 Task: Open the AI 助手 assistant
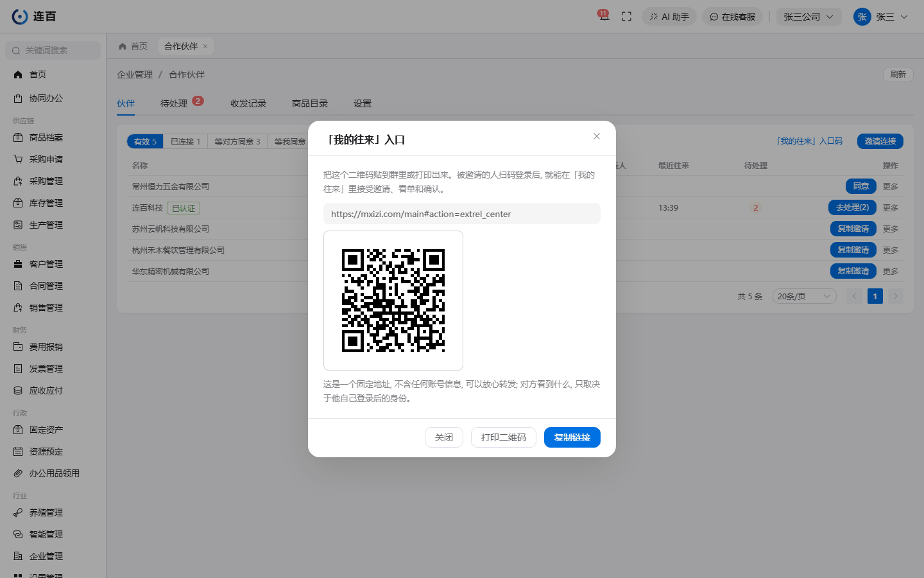(669, 17)
